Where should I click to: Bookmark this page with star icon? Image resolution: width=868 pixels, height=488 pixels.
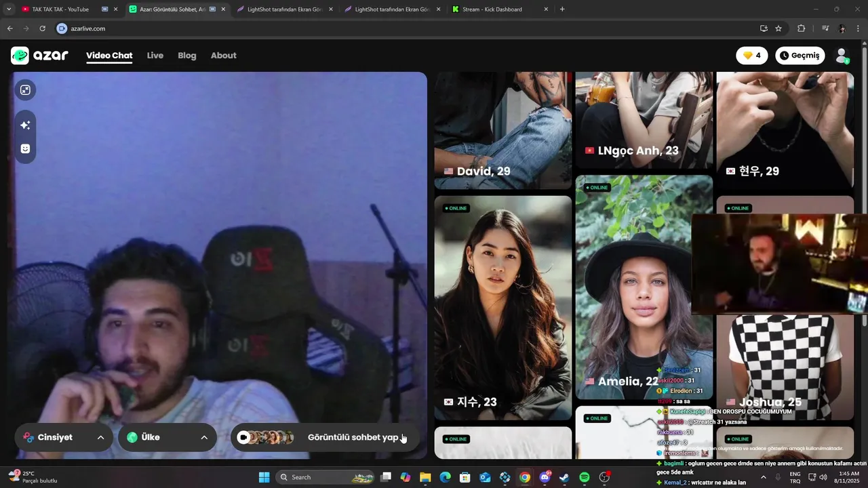pos(778,28)
